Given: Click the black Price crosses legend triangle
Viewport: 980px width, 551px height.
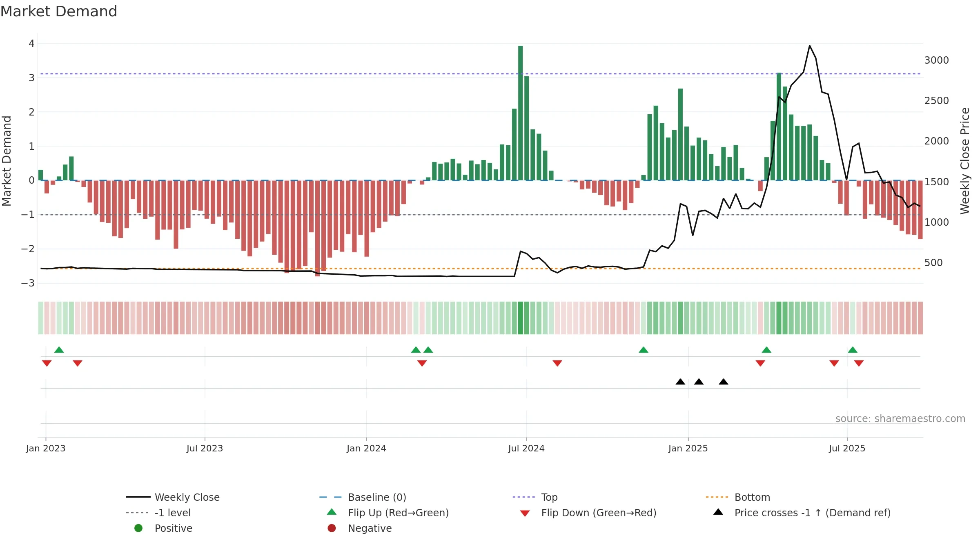Looking at the screenshot, I should coord(718,512).
